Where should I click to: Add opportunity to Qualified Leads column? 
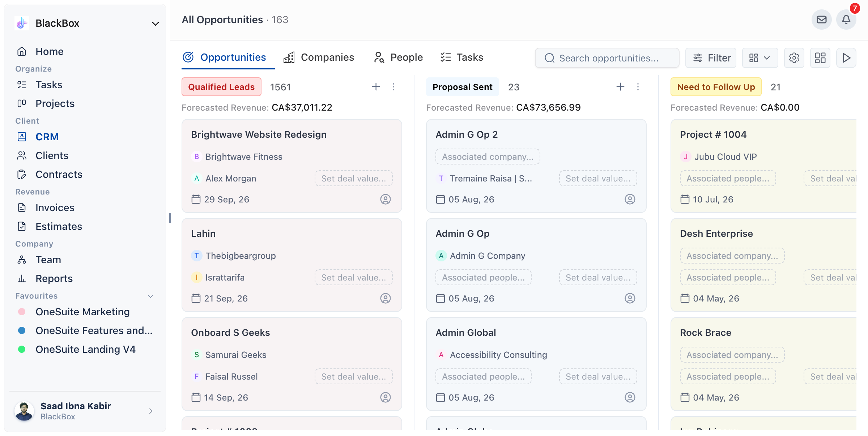coord(376,87)
